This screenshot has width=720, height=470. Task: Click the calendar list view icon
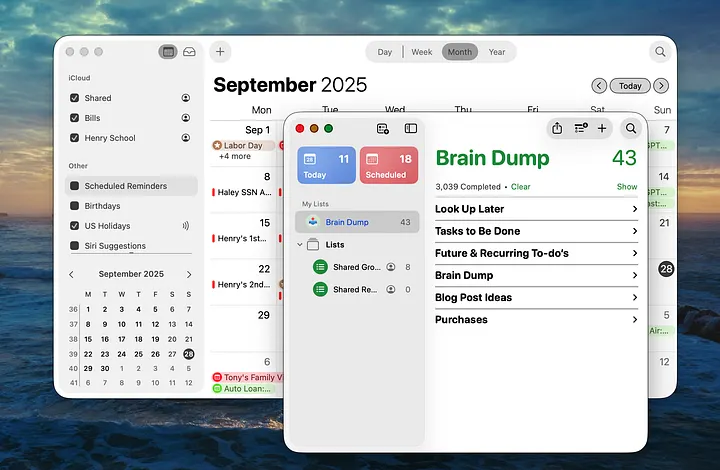[x=168, y=52]
